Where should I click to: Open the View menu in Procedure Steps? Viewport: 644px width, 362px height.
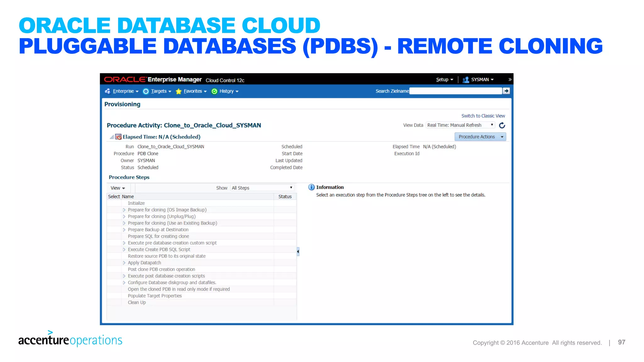(118, 188)
